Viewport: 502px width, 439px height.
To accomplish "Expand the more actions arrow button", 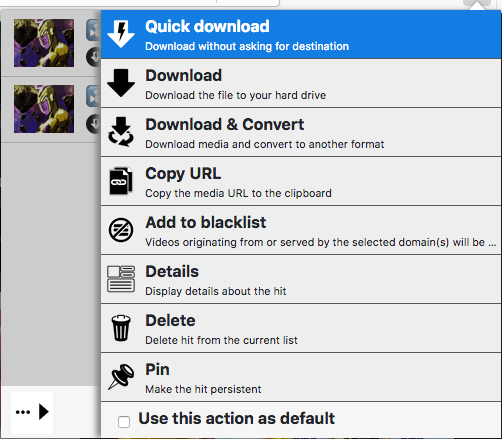I will click(x=44, y=412).
